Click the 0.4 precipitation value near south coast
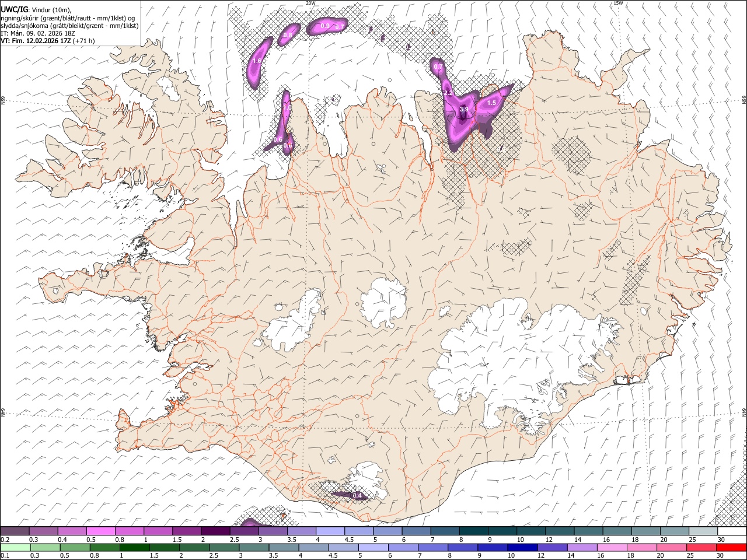Image resolution: width=747 pixels, height=560 pixels. point(358,496)
